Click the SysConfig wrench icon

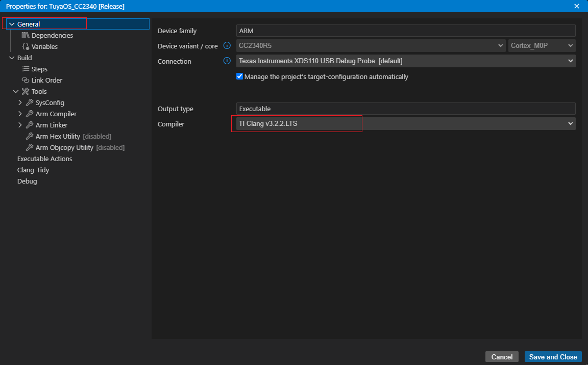tap(30, 102)
